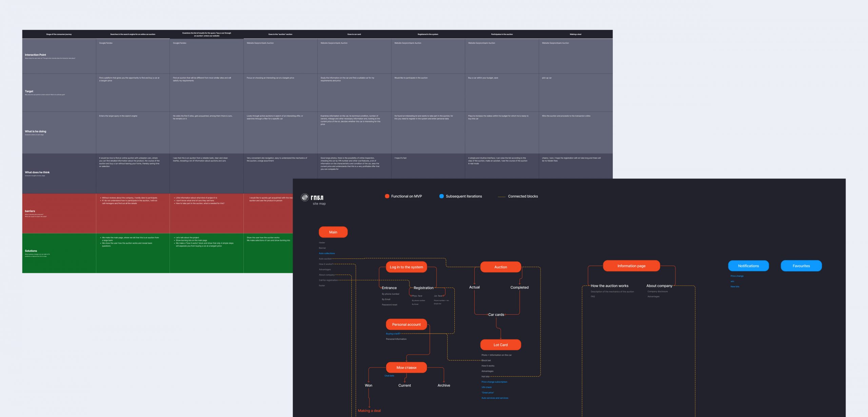868x417 pixels.
Task: Click the Auction node
Action: tap(500, 267)
